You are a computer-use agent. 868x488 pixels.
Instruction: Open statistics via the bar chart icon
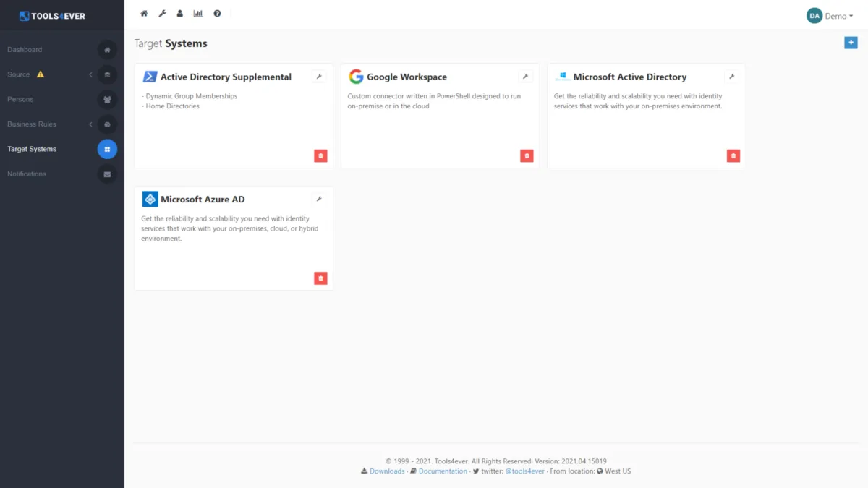tap(198, 13)
